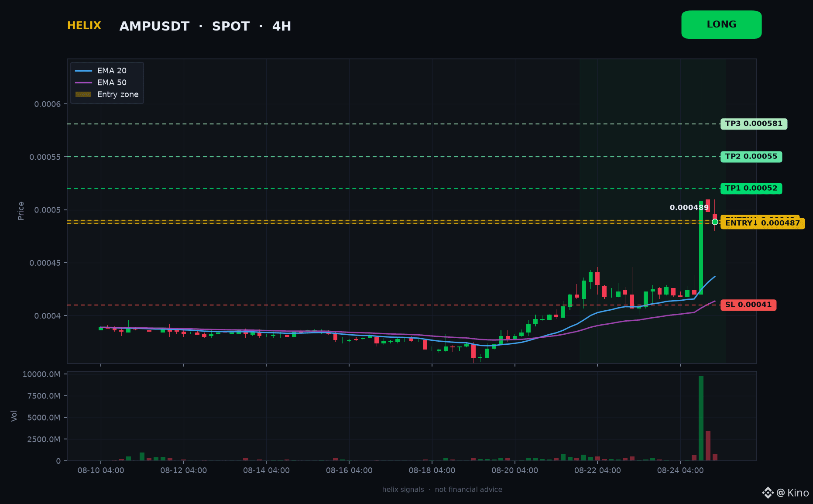Click the TP1 0.00052 target label

tap(751, 189)
